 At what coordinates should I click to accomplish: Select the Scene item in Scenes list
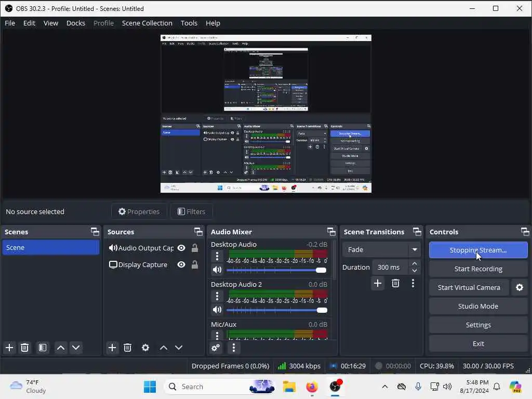[x=50, y=247]
